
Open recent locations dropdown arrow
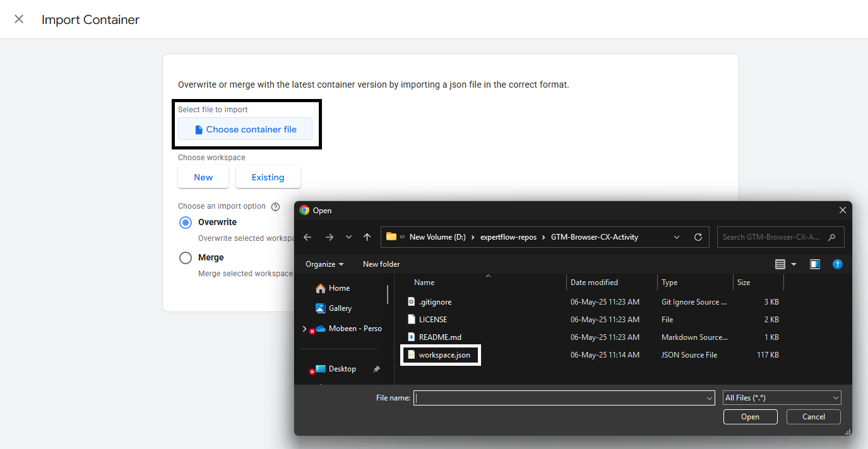348,237
